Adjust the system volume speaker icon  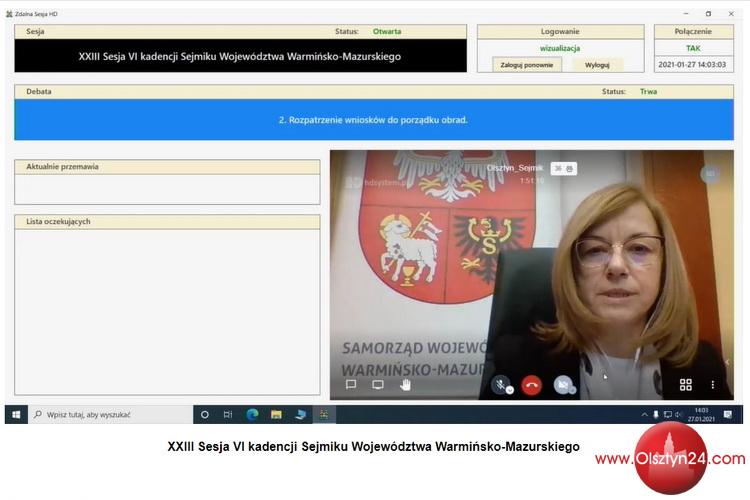click(x=678, y=414)
